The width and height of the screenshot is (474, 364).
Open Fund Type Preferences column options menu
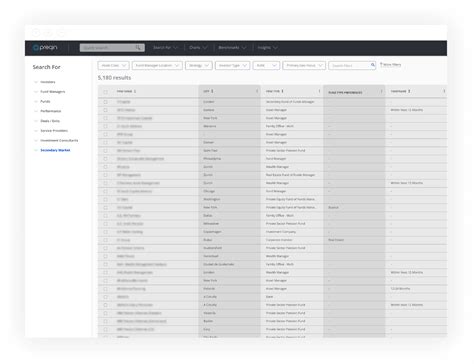coord(381,91)
